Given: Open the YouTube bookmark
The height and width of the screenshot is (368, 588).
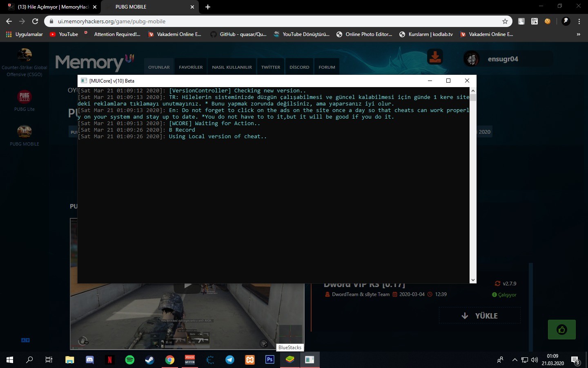Looking at the screenshot, I should pos(64,34).
